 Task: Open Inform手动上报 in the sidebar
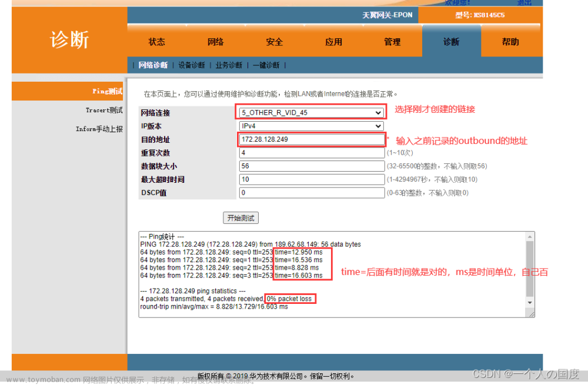pyautogui.click(x=99, y=129)
